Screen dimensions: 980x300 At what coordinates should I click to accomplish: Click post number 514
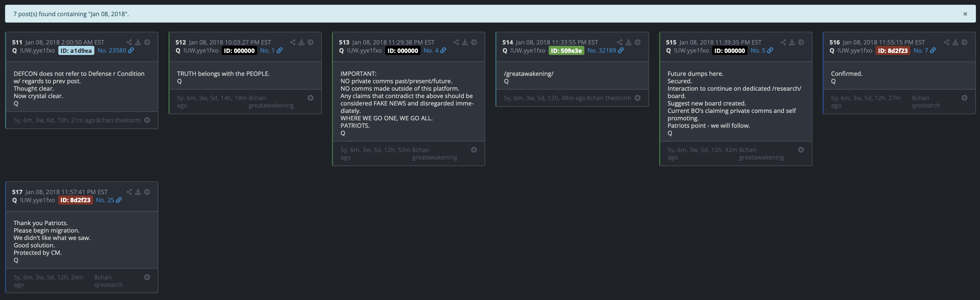(508, 42)
